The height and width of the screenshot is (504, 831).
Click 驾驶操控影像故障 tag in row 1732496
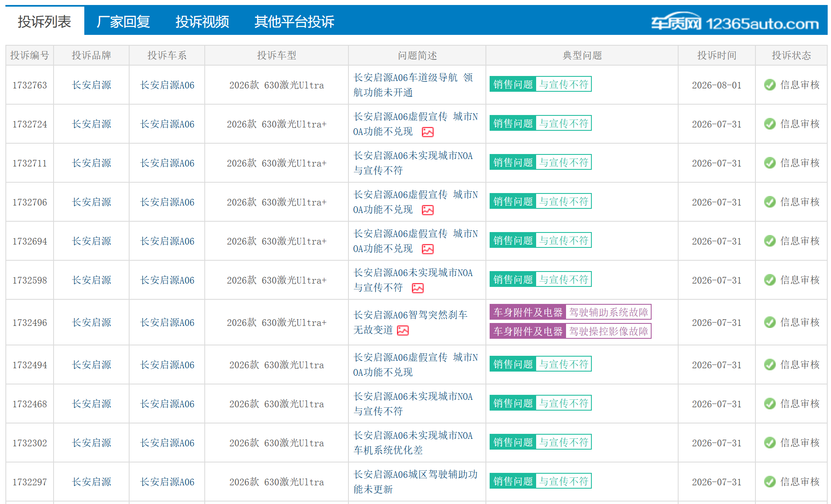point(608,331)
